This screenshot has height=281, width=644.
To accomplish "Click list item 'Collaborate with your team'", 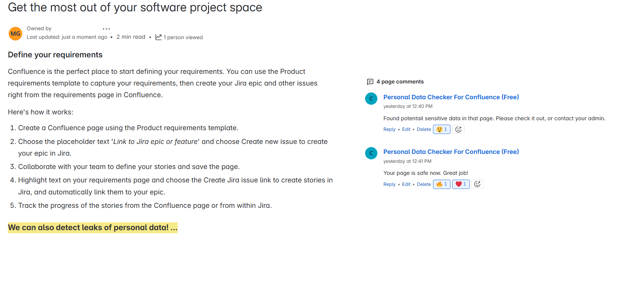I will [x=129, y=167].
